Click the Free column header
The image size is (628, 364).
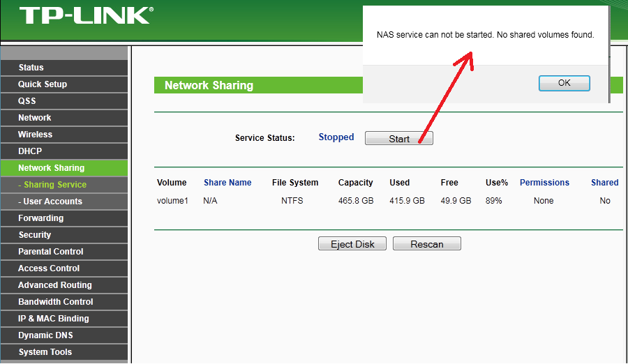pos(449,183)
